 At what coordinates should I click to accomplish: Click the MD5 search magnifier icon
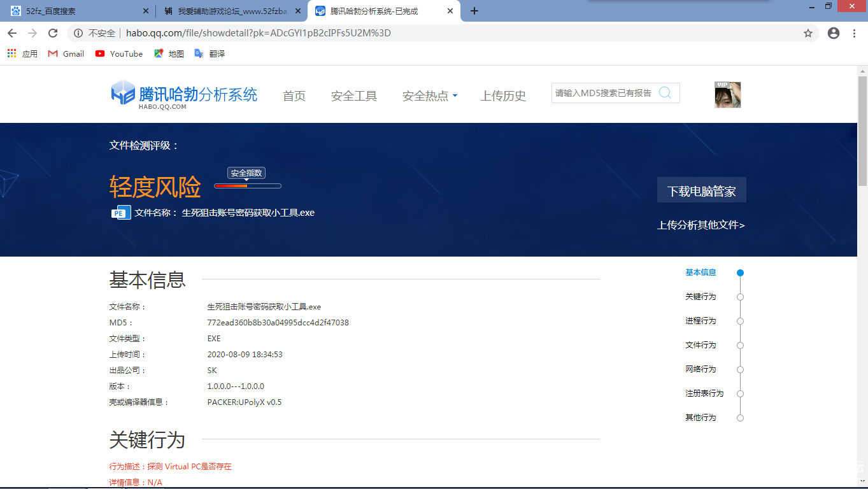click(x=665, y=93)
